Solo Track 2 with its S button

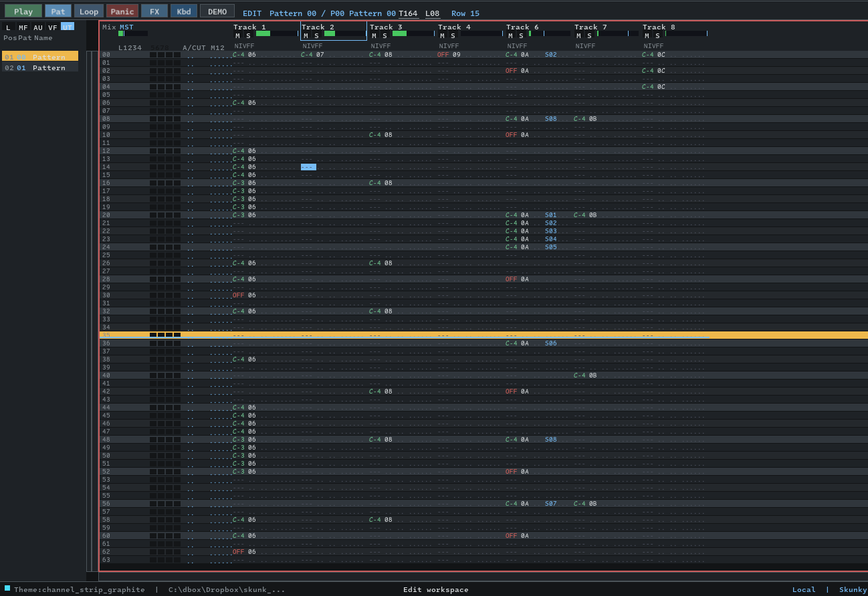click(316, 35)
